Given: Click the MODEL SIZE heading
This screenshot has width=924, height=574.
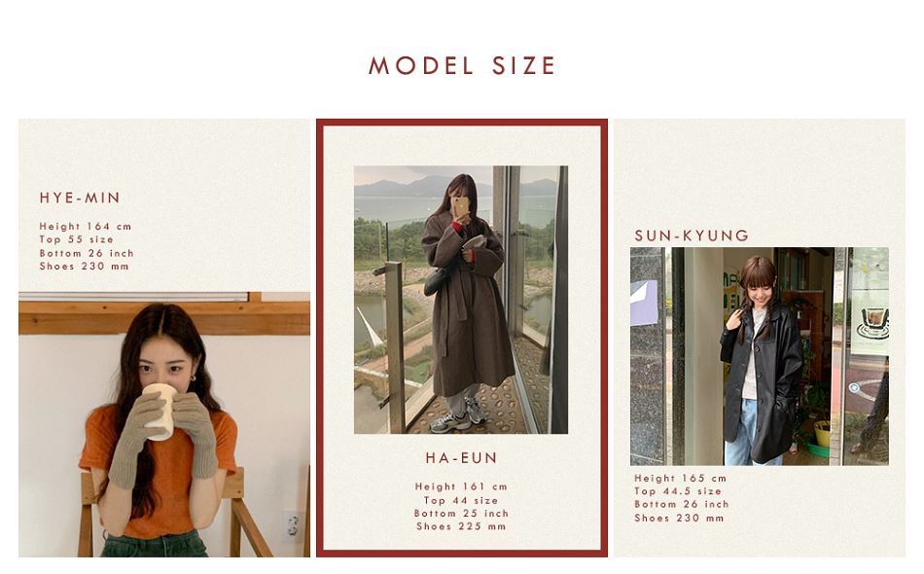Looking at the screenshot, I should (x=462, y=65).
